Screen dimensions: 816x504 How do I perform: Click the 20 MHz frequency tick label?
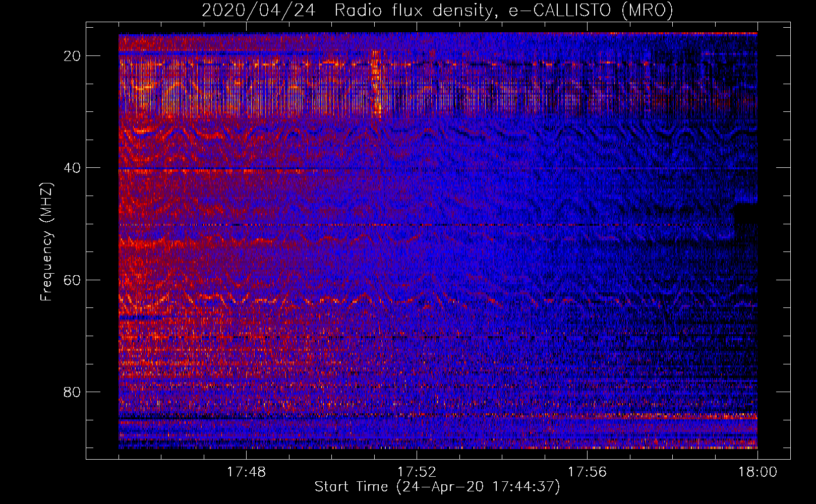click(73, 56)
